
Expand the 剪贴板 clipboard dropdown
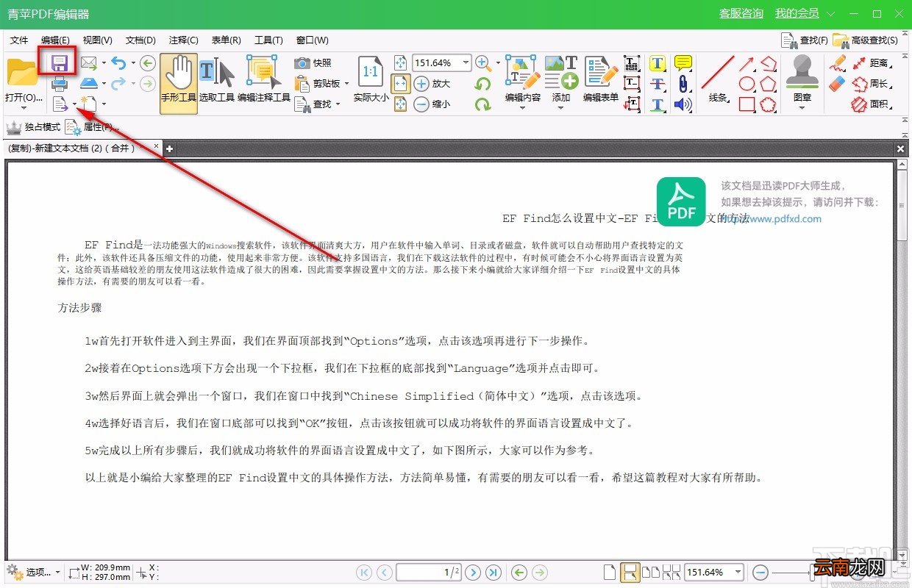[346, 84]
